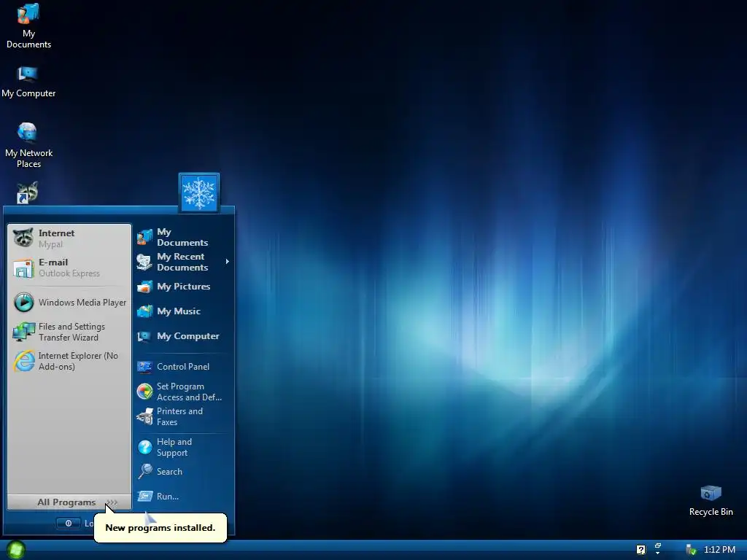Open the Search label
Viewport: 747px width, 560px height.
169,472
